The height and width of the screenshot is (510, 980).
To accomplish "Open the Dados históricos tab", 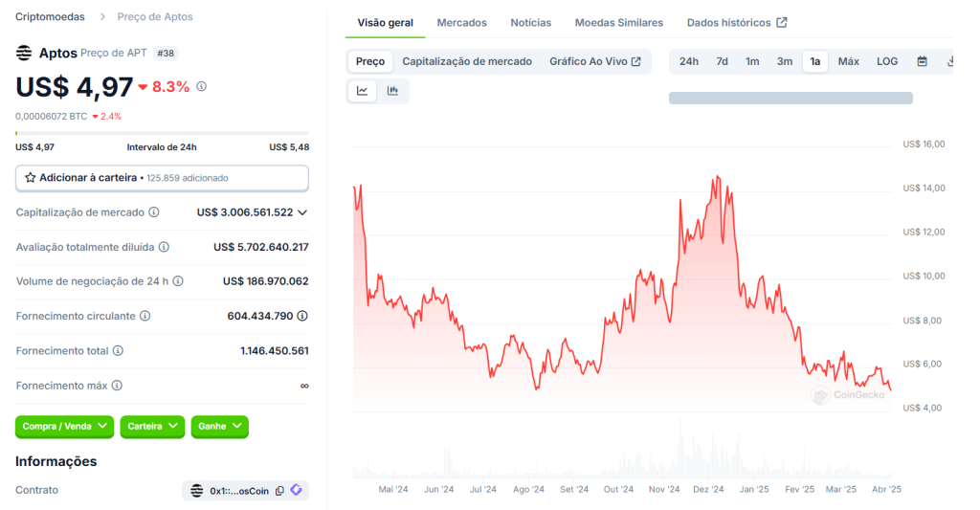I will click(x=737, y=23).
